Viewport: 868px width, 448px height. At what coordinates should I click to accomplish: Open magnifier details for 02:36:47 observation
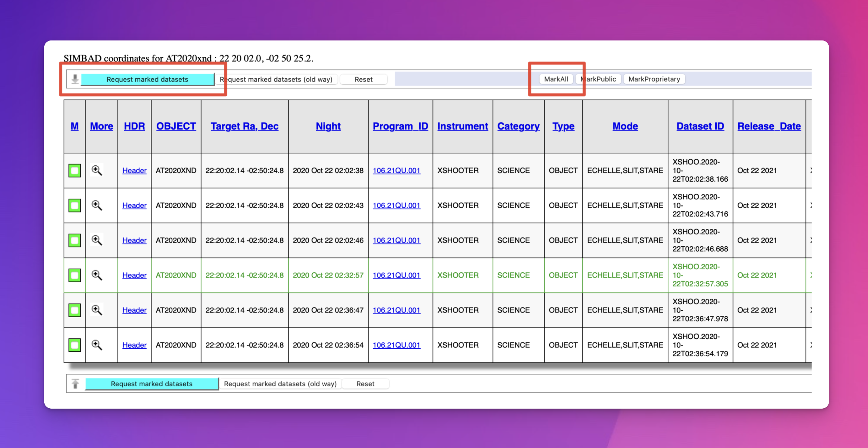coord(97,310)
